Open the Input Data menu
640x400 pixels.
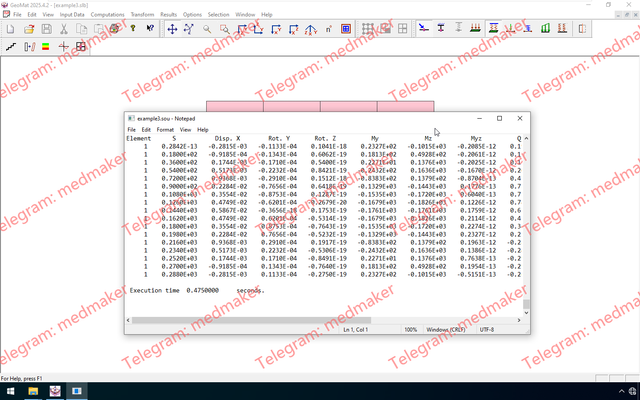pos(72,15)
